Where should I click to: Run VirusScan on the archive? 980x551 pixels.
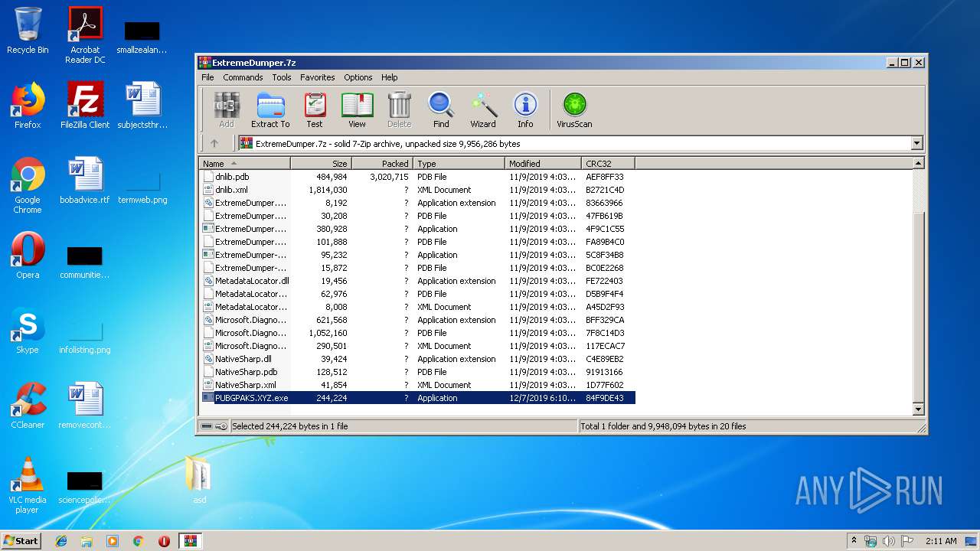(574, 110)
